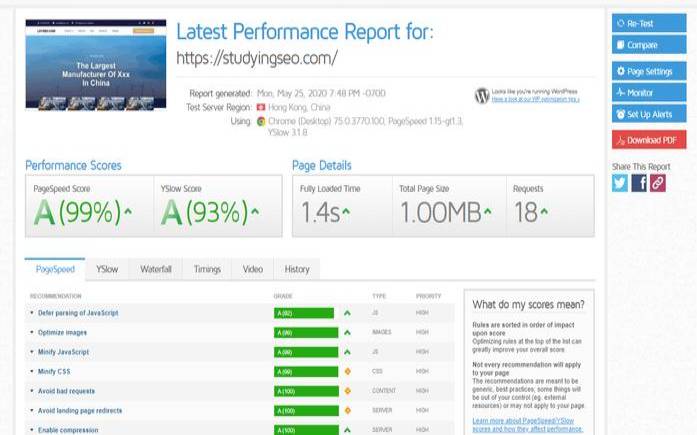Go to the History tab

pos(297,269)
